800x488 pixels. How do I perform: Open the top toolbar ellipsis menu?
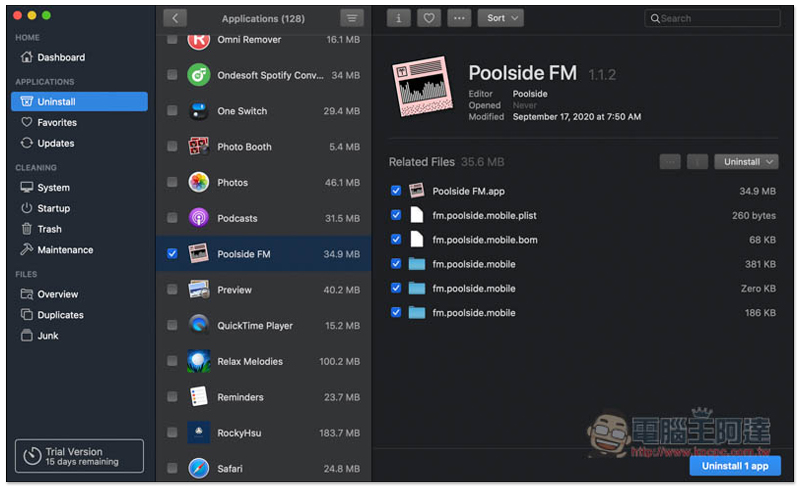pyautogui.click(x=459, y=18)
